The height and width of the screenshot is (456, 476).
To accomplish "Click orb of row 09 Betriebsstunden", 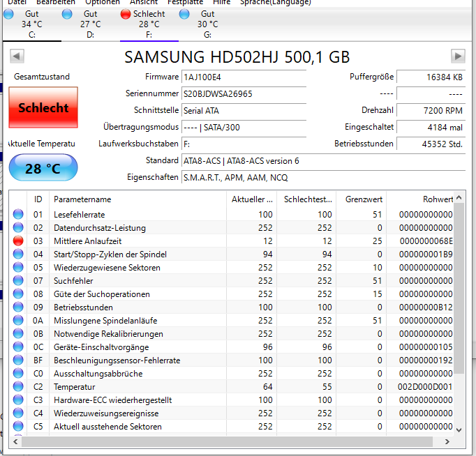I will coord(18,307).
